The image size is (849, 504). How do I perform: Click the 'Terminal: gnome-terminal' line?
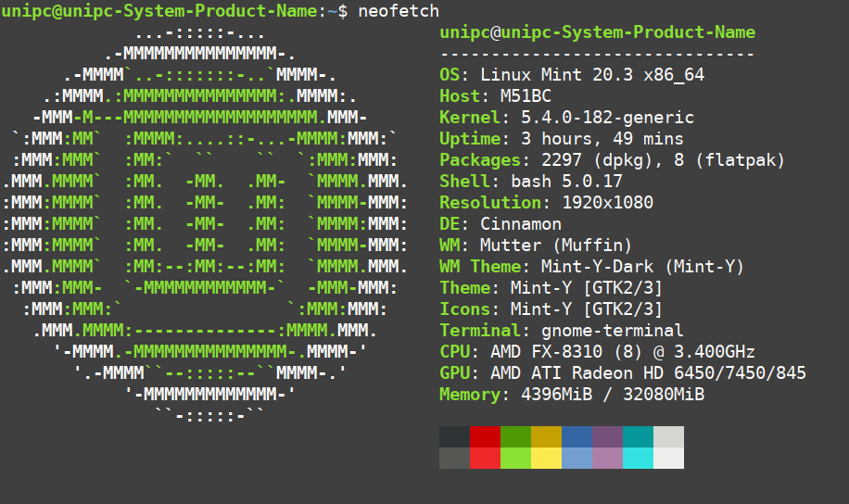(x=562, y=330)
